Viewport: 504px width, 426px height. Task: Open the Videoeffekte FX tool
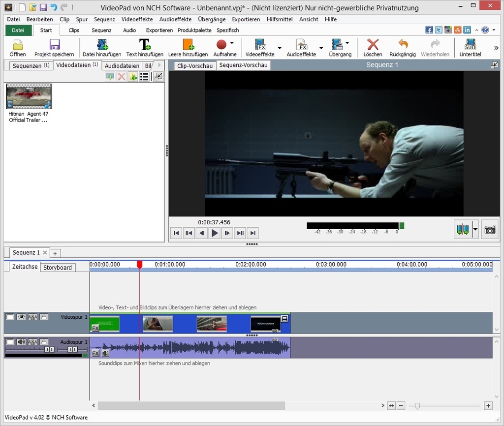(260, 45)
